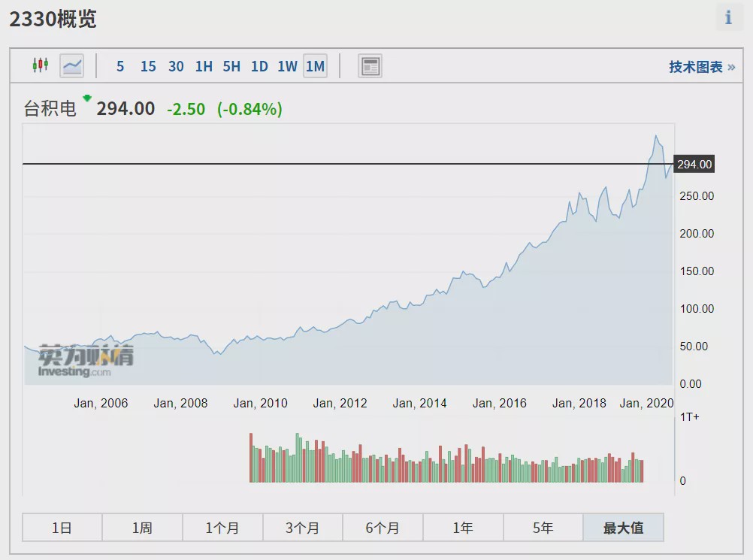Image resolution: width=753 pixels, height=560 pixels.
Task: Switch to candlestick chart type
Action: click(40, 66)
